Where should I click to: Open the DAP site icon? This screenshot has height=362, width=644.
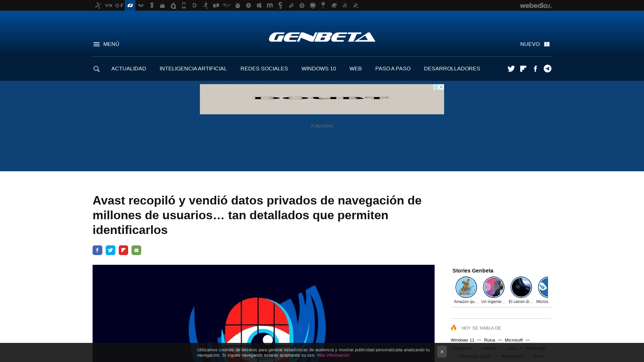point(141,5)
